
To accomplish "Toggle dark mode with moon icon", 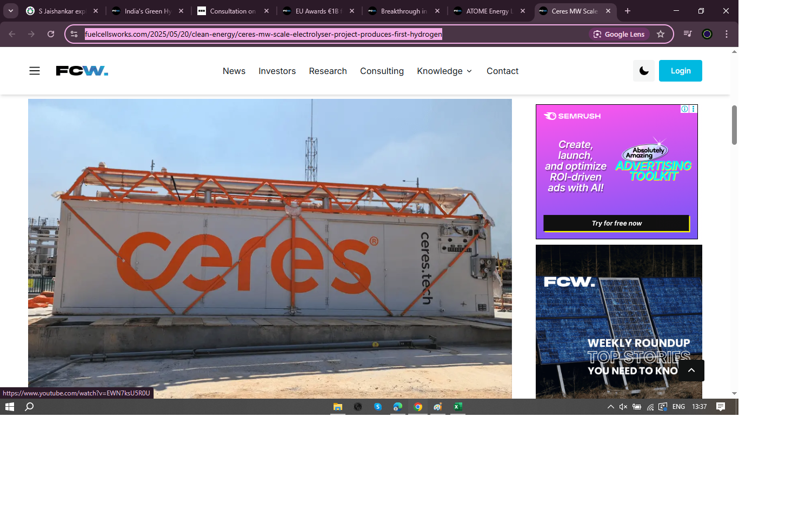I will 644,71.
